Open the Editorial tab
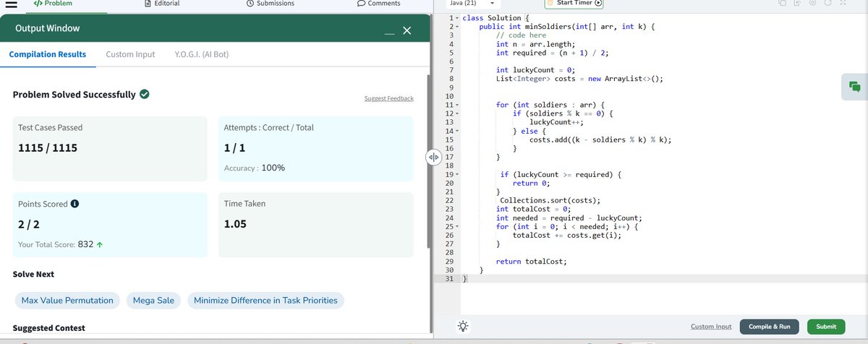The image size is (868, 344). pyautogui.click(x=162, y=4)
